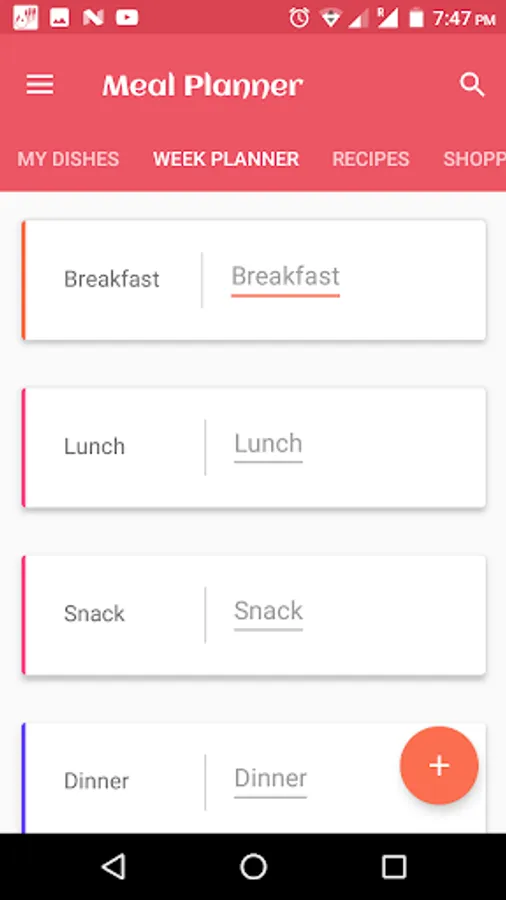The image size is (506, 900).
Task: Open the hamburger navigation menu
Action: 40,85
